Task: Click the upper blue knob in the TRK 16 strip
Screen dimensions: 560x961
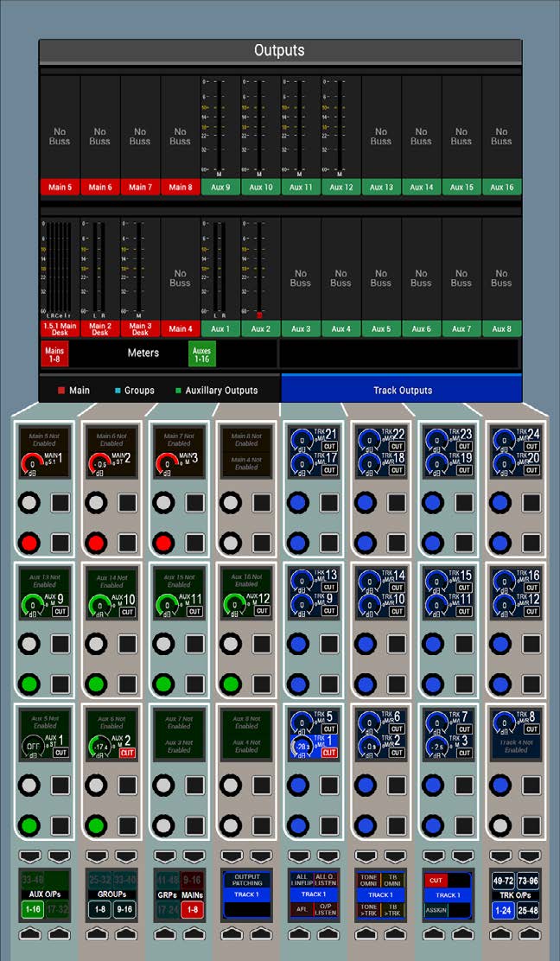Action: [x=500, y=644]
